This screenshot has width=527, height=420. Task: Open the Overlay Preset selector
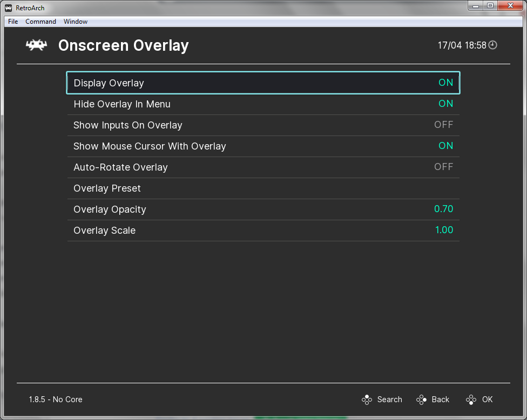point(263,188)
